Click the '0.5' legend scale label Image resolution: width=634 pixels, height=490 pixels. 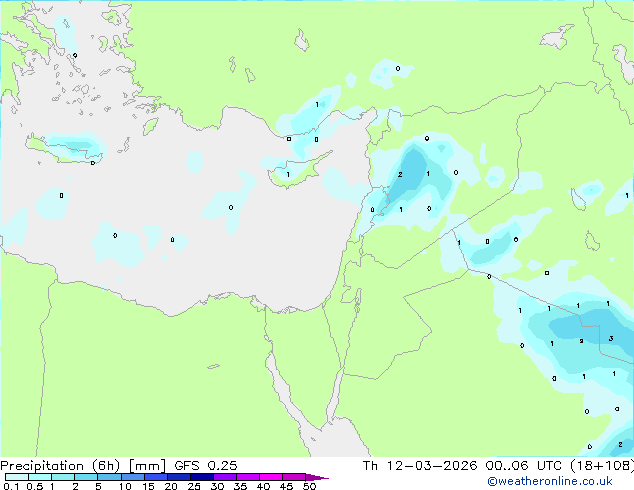click(x=35, y=486)
